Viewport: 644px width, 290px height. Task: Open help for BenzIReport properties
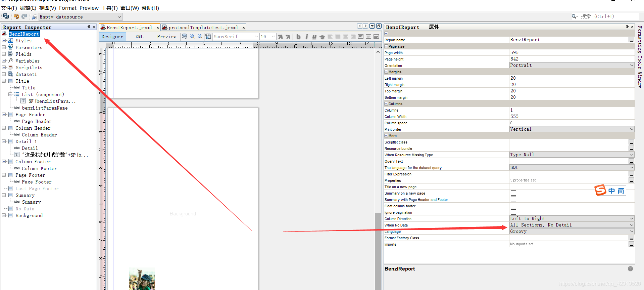point(630,268)
